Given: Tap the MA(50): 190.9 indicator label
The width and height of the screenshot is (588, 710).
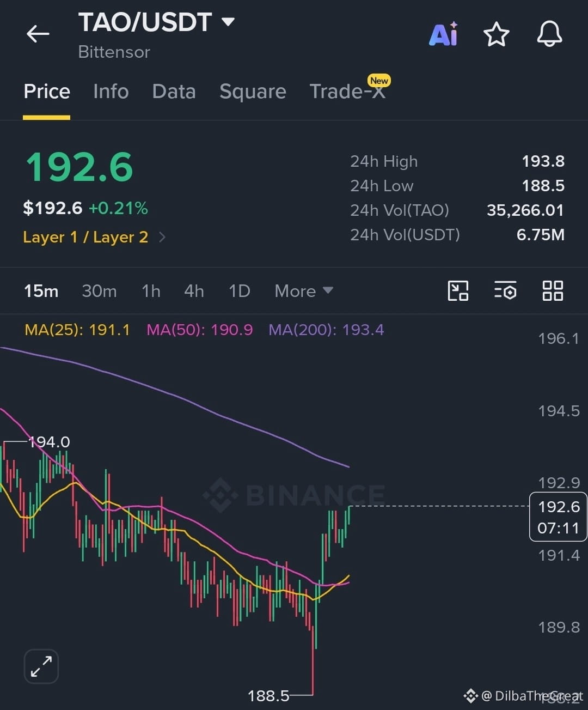Looking at the screenshot, I should 200,330.
